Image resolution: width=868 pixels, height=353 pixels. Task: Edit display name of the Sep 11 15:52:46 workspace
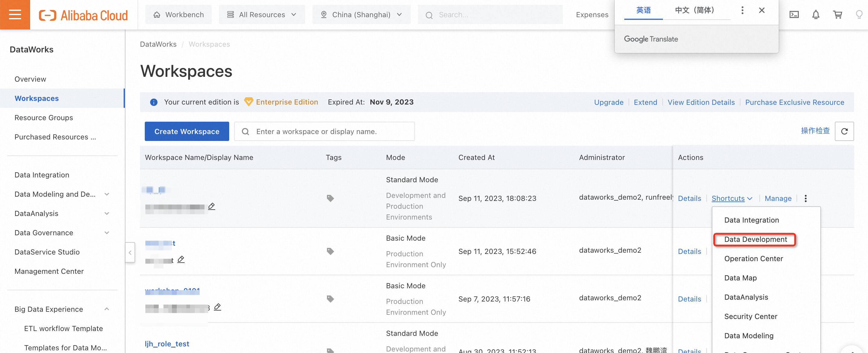181,259
